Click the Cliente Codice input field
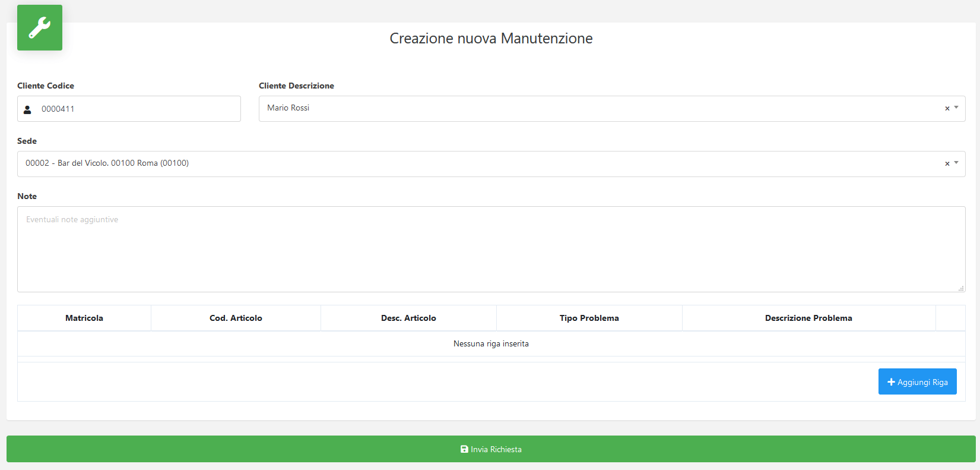Screen dimensions: 980x470 [x=129, y=109]
